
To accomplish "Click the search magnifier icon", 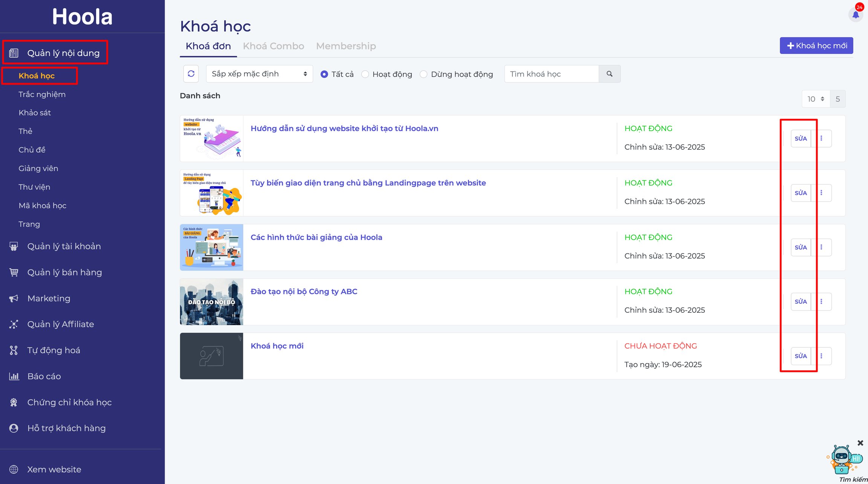I will [x=609, y=74].
